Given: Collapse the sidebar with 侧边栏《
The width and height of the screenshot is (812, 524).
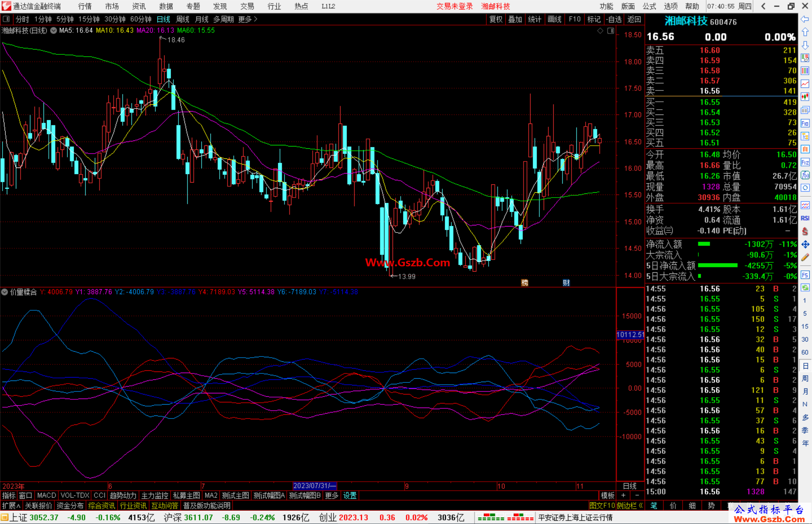Looking at the screenshot, I should [x=630, y=506].
